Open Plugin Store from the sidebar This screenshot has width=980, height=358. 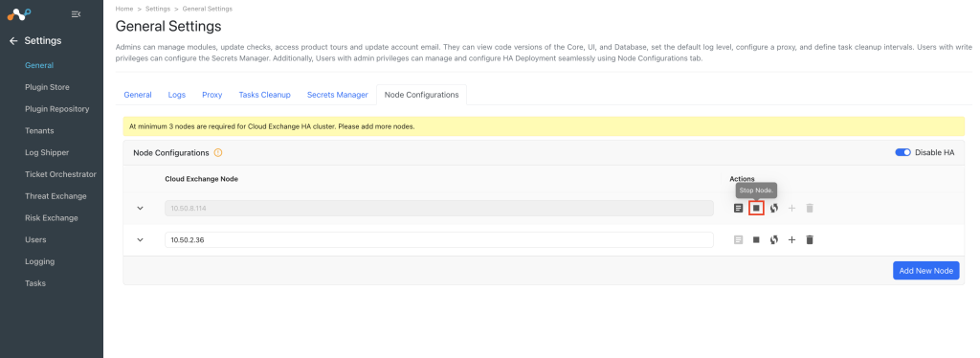pyautogui.click(x=47, y=87)
